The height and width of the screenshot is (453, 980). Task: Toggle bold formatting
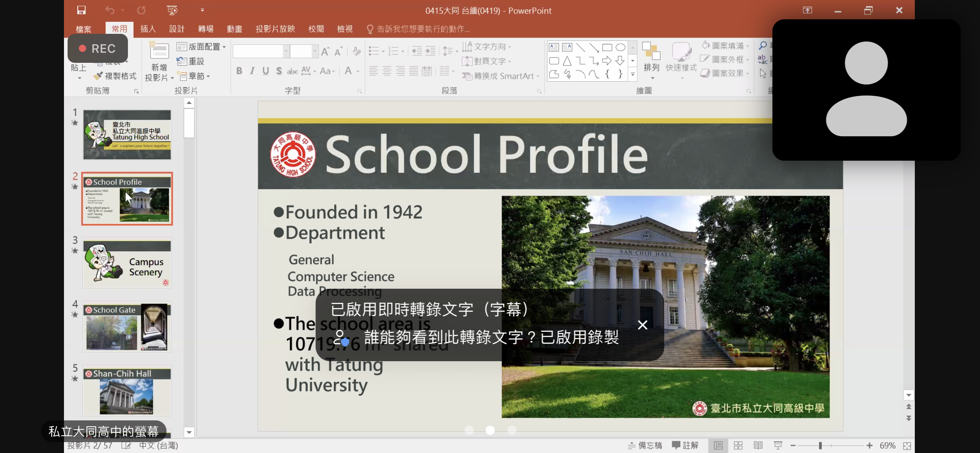pos(239,71)
